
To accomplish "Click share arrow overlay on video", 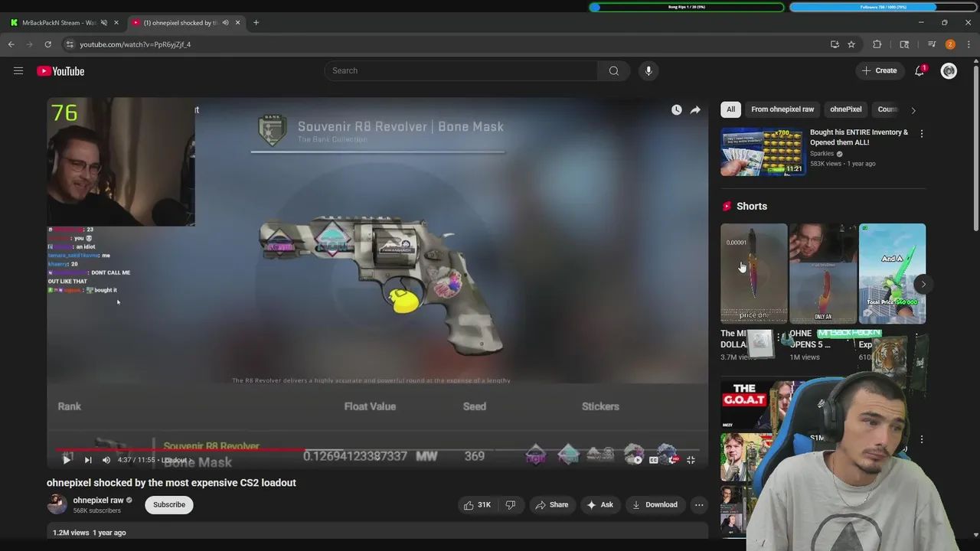I will [x=695, y=110].
